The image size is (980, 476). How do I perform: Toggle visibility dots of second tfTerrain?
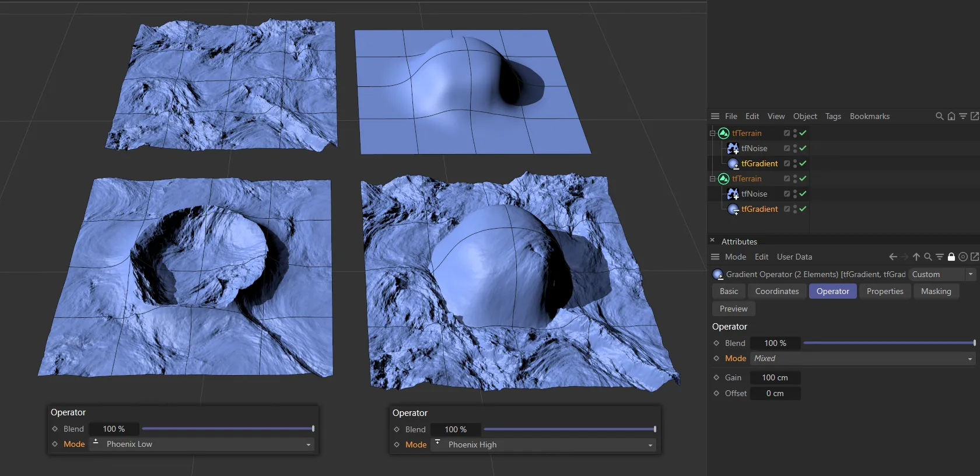click(795, 178)
